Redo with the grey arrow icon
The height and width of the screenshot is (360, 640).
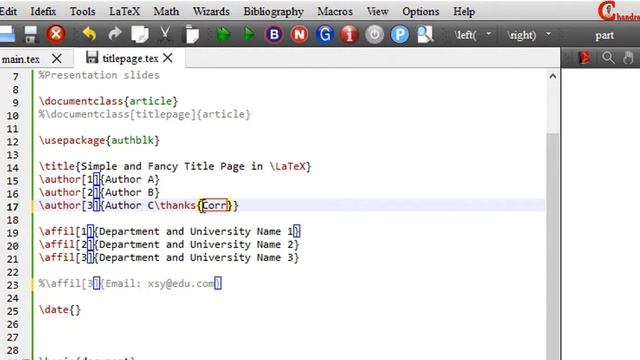pos(115,34)
